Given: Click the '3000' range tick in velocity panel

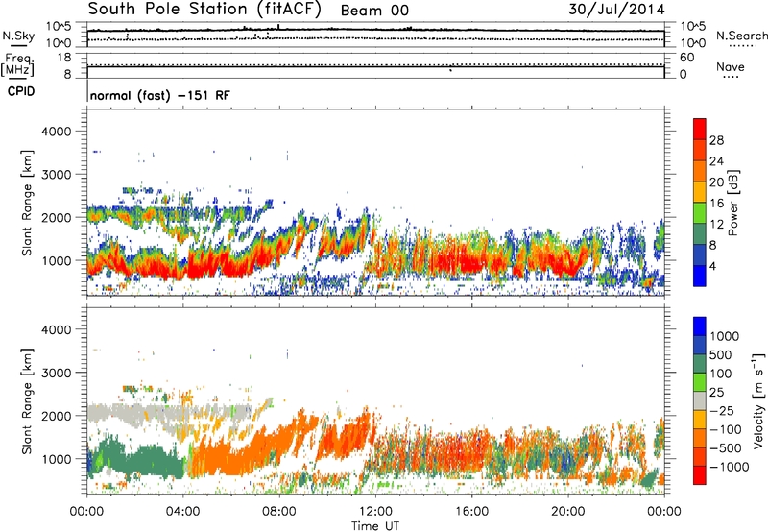Looking at the screenshot, I should [56, 373].
